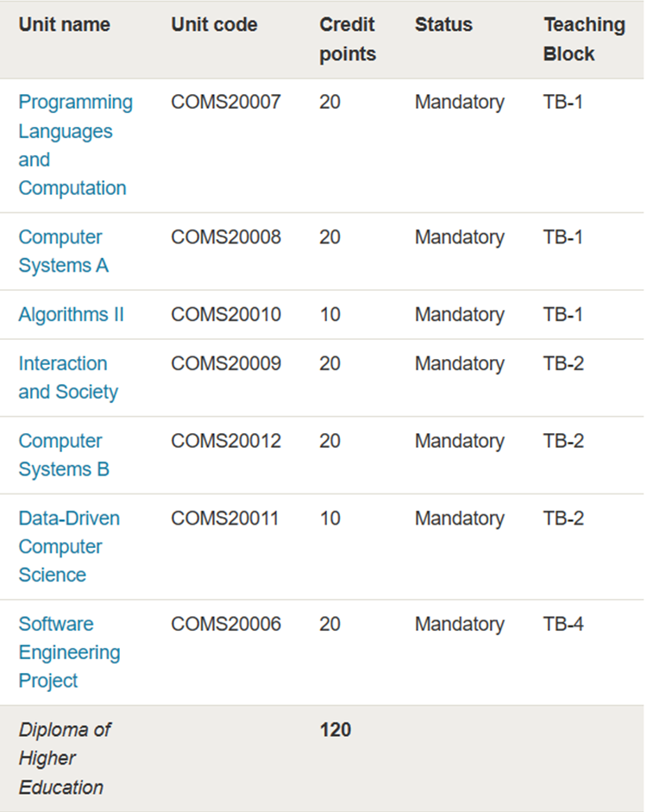This screenshot has width=647, height=812.
Task: Click the TB-4 teaching block cell
Action: pyautogui.click(x=563, y=624)
